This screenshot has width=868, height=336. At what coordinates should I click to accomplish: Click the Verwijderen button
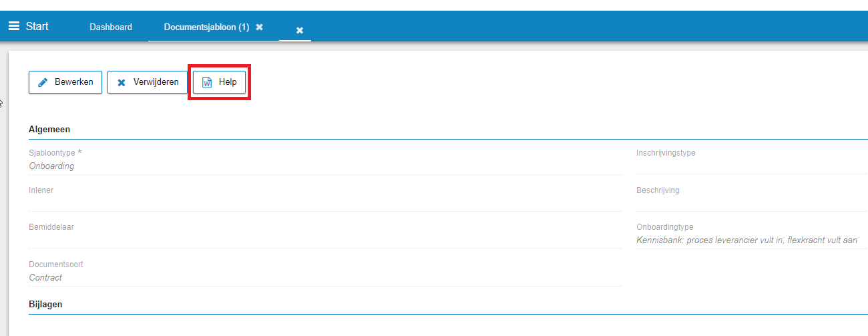click(148, 82)
